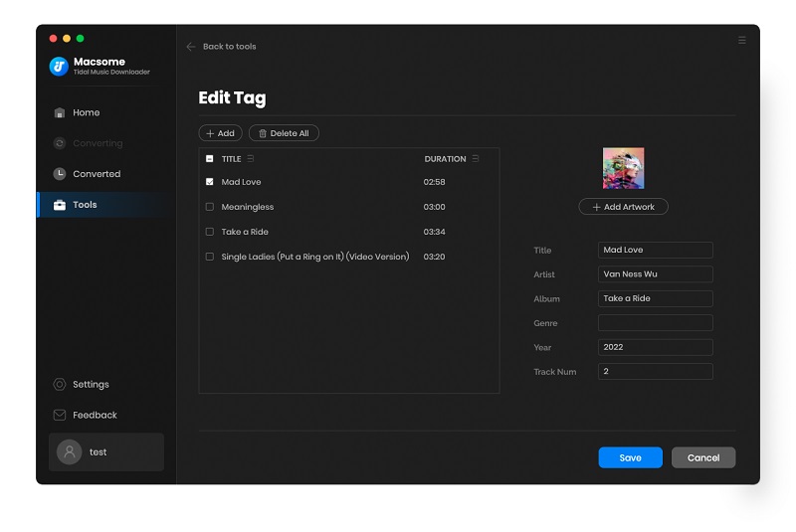Check the Take a Ride track checkbox
796x532 pixels.
click(210, 232)
